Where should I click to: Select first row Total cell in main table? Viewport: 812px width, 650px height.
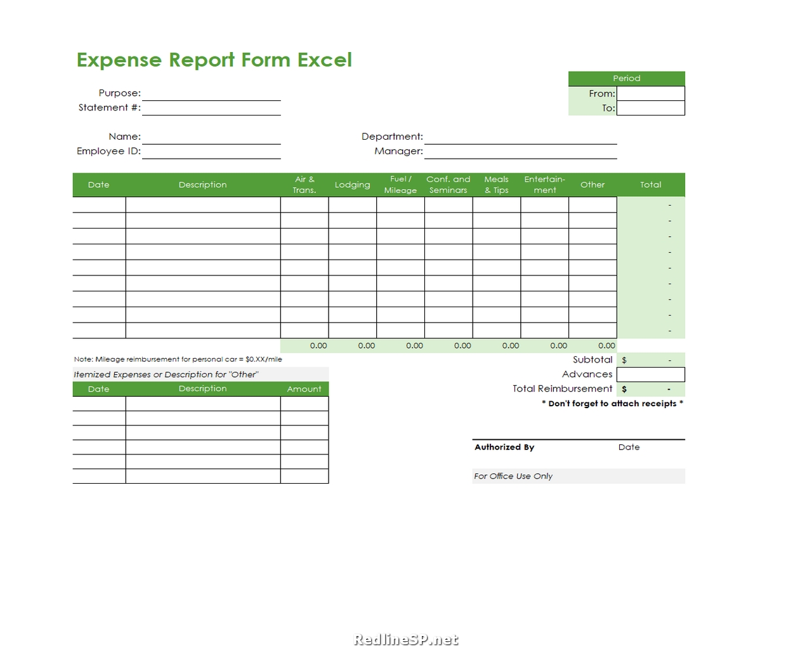pyautogui.click(x=651, y=204)
